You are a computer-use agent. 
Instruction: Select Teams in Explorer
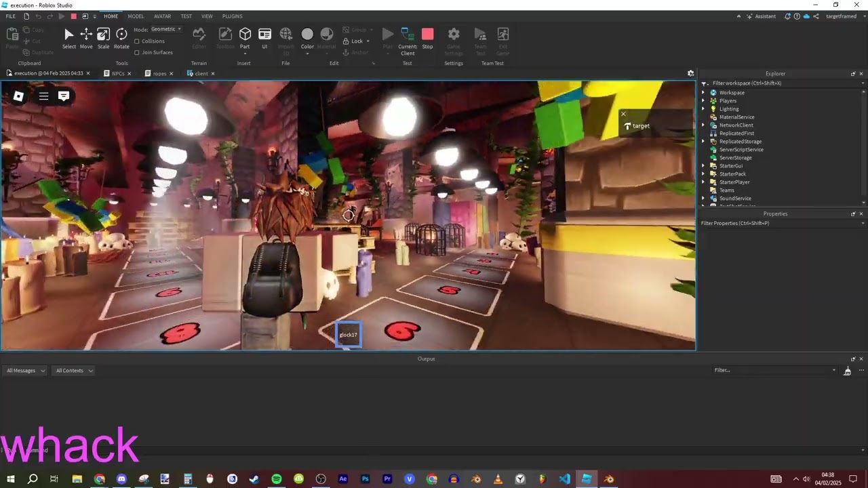(x=726, y=190)
